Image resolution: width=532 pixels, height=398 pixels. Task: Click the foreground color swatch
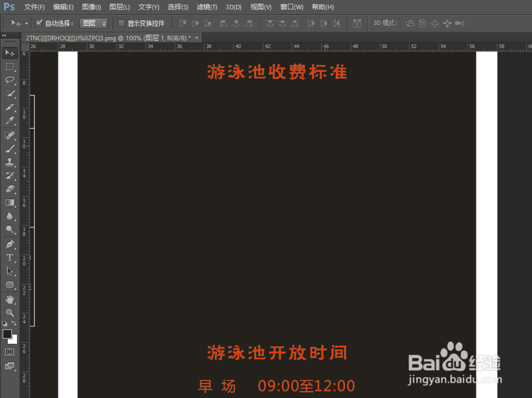(7, 334)
